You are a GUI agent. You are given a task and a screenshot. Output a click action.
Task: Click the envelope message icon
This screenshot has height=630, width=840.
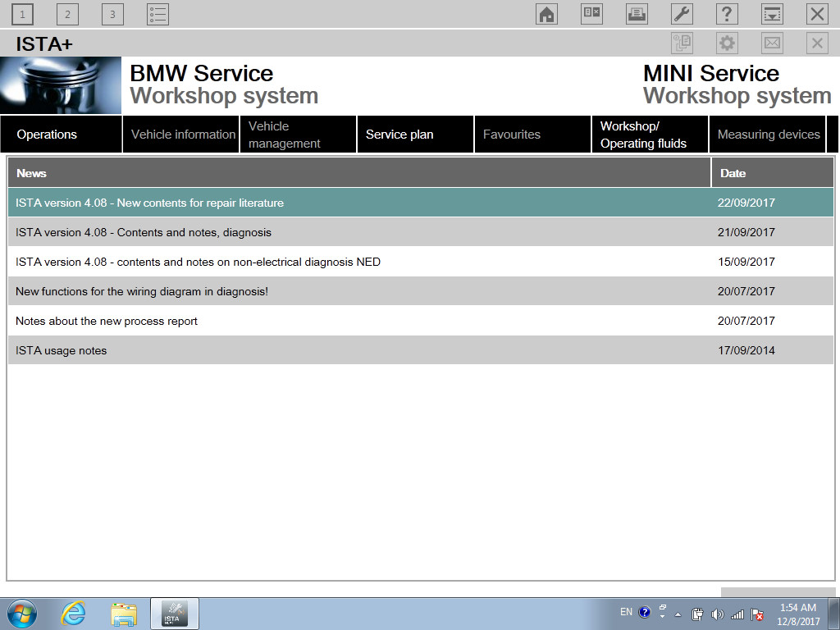coord(772,43)
